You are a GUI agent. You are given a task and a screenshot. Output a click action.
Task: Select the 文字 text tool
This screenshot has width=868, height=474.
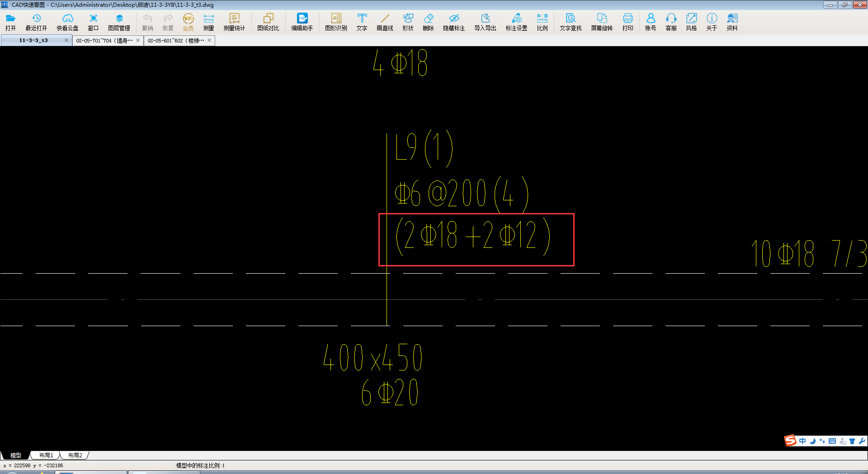tap(362, 22)
